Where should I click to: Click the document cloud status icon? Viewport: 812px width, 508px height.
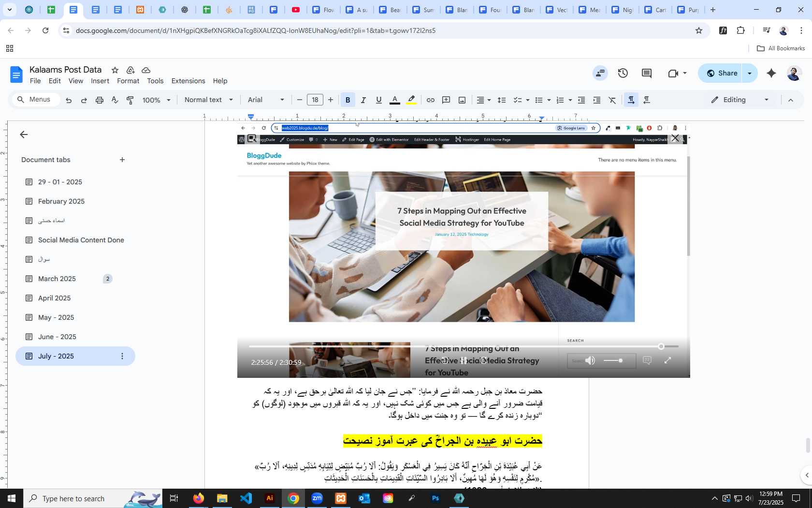click(146, 70)
